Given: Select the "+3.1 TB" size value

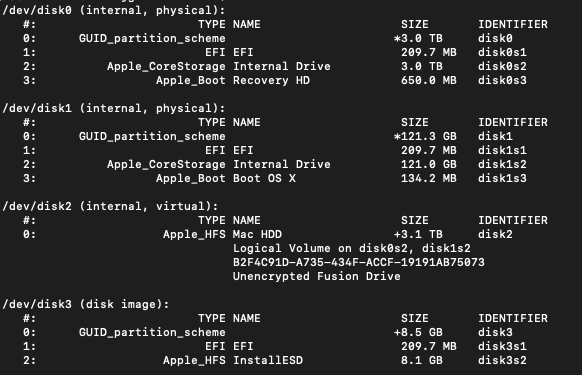Looking at the screenshot, I should (418, 234).
